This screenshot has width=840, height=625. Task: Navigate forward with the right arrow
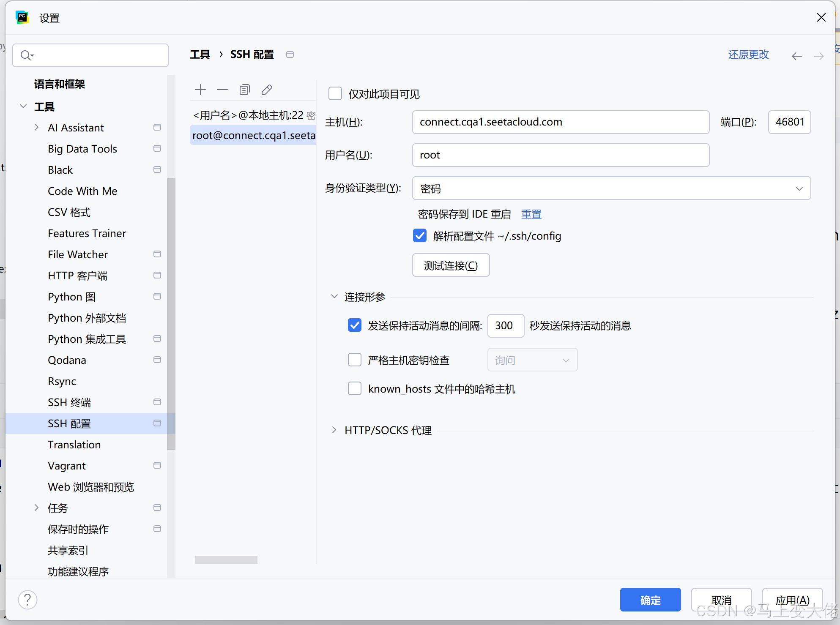click(x=818, y=55)
